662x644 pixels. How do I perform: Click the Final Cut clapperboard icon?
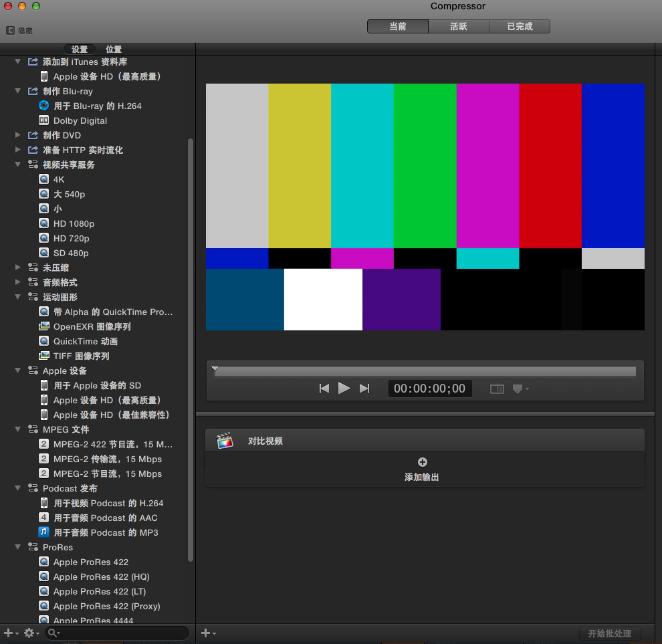point(225,441)
